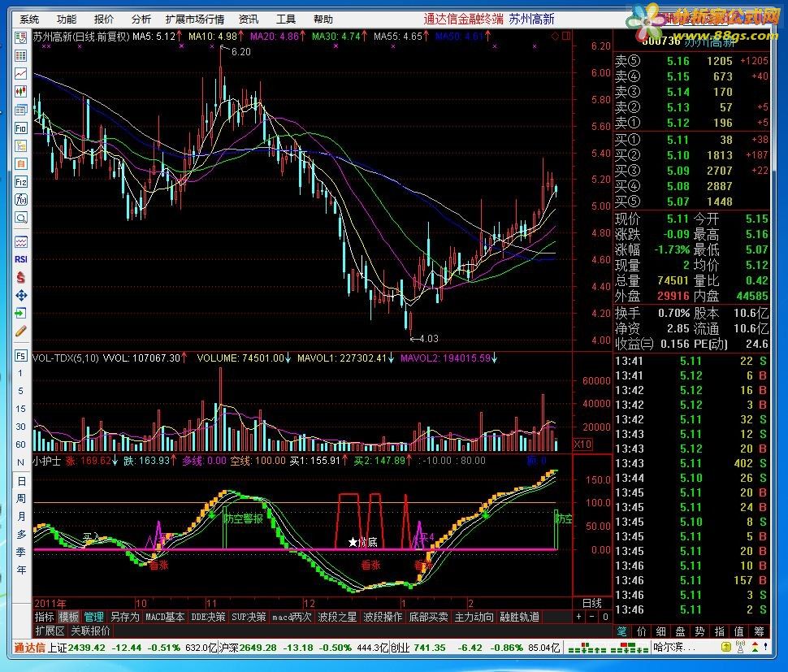The height and width of the screenshot is (672, 788).
Task: Open the 报价 menu
Action: 103,20
